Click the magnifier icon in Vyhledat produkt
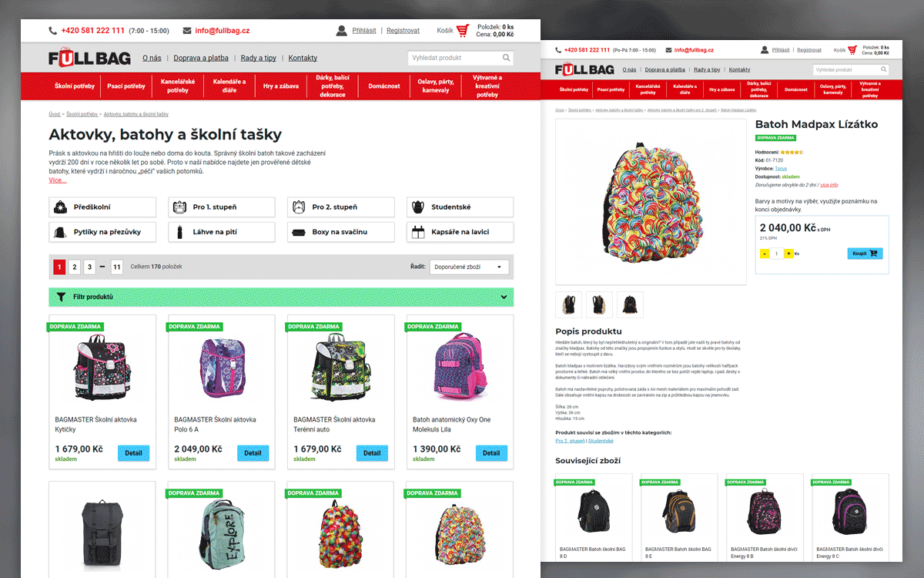Viewport: 924px width, 578px height. coord(506,58)
